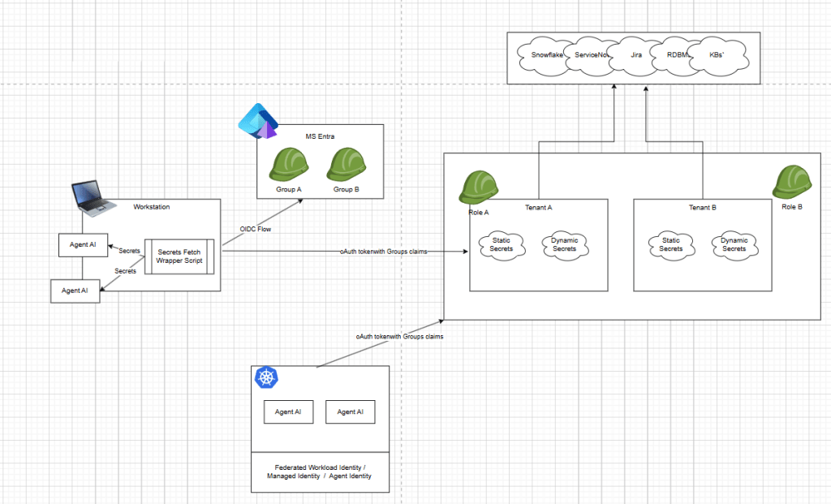Click Static Secrets cloud in Tenant A
This screenshot has width=831, height=504.
coord(502,245)
